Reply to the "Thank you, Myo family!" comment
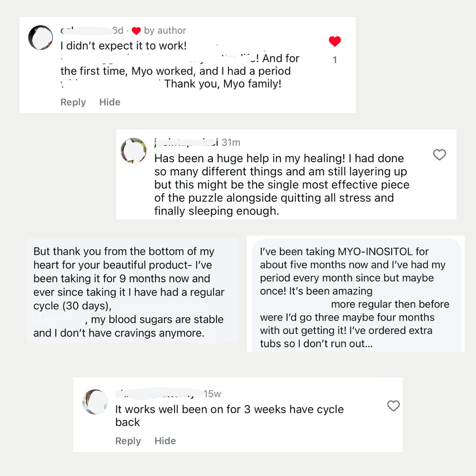 point(73,102)
